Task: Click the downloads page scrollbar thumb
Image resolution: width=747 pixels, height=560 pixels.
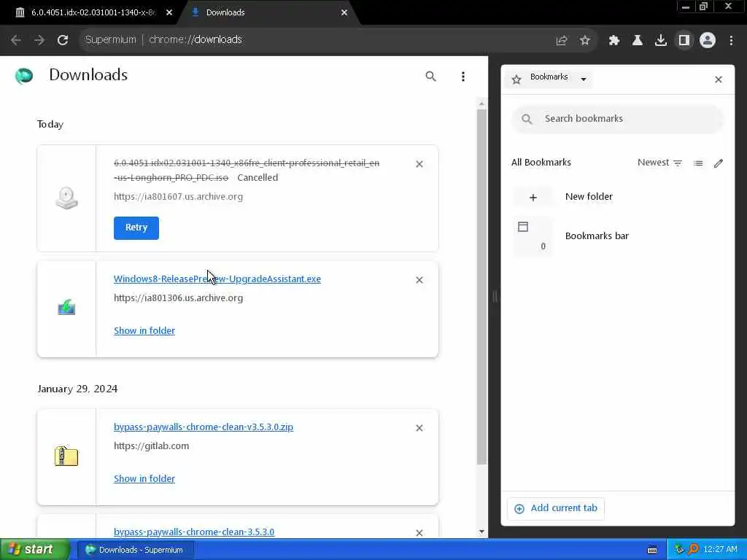Action: coord(481,286)
